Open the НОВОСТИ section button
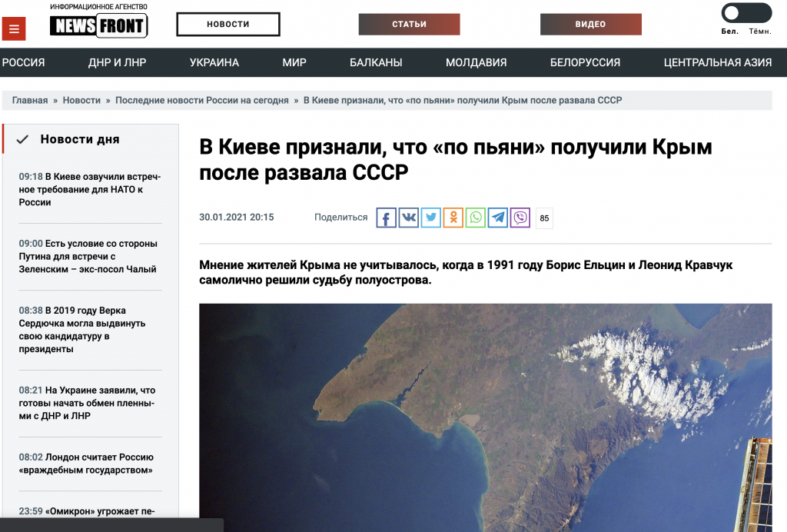 (x=228, y=24)
